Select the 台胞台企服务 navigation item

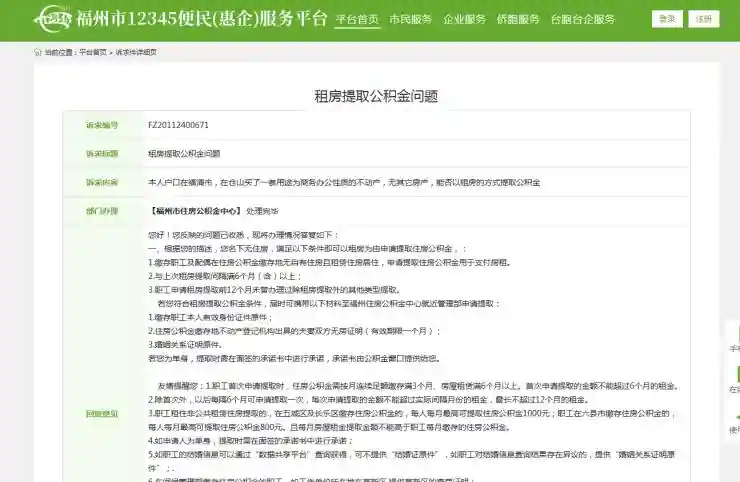(583, 19)
